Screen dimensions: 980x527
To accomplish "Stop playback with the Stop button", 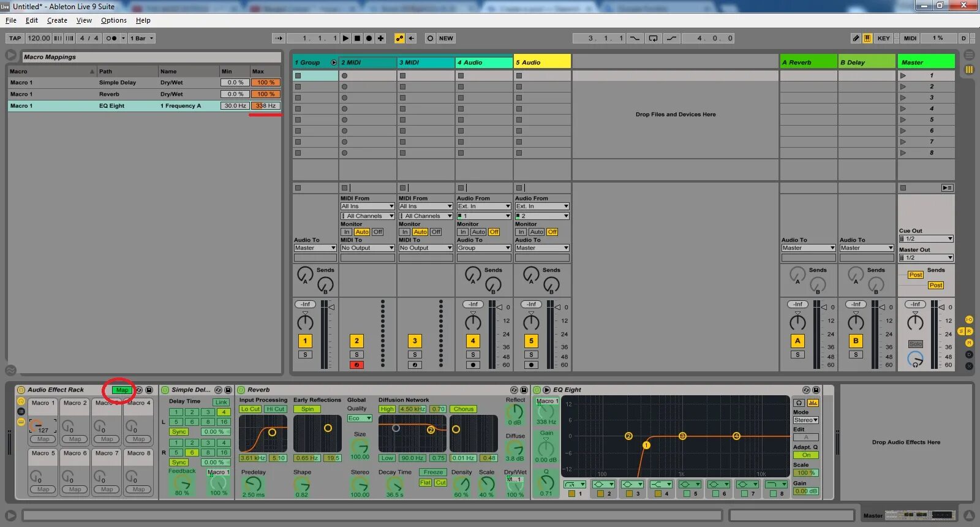I will point(358,38).
